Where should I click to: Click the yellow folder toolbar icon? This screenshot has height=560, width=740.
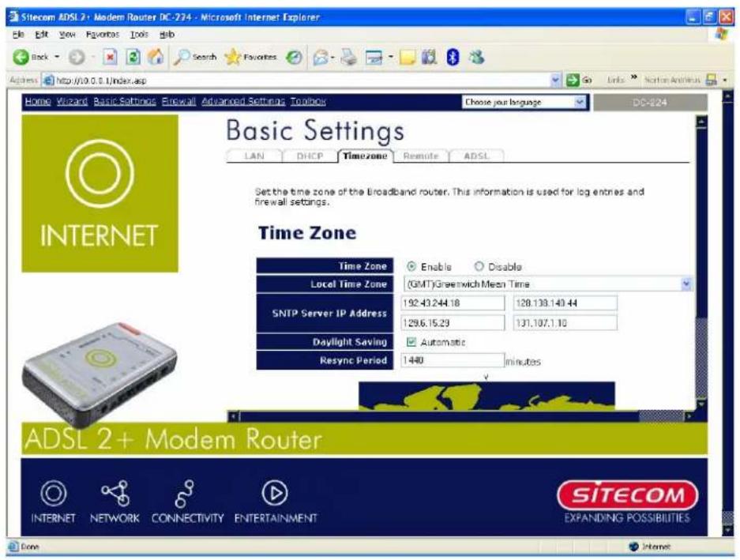[408, 57]
